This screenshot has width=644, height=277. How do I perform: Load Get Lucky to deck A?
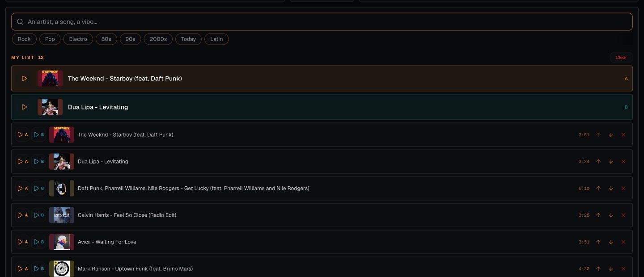(x=22, y=189)
